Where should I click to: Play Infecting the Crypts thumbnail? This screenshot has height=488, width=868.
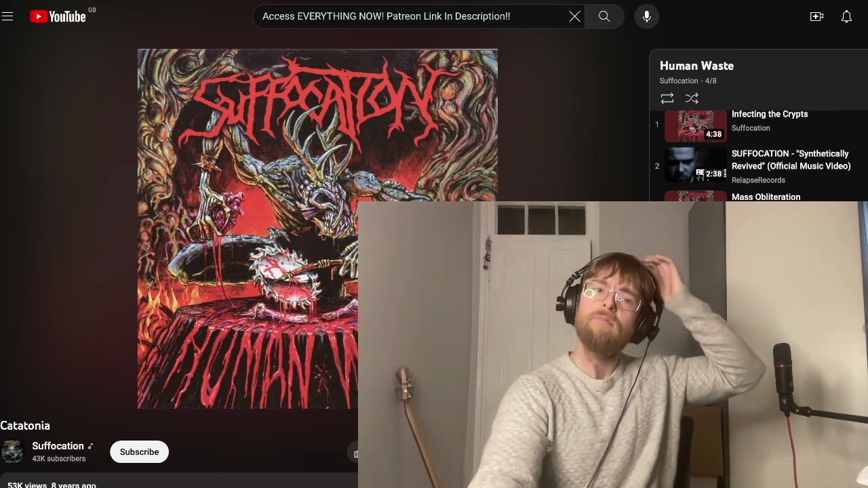coord(696,126)
